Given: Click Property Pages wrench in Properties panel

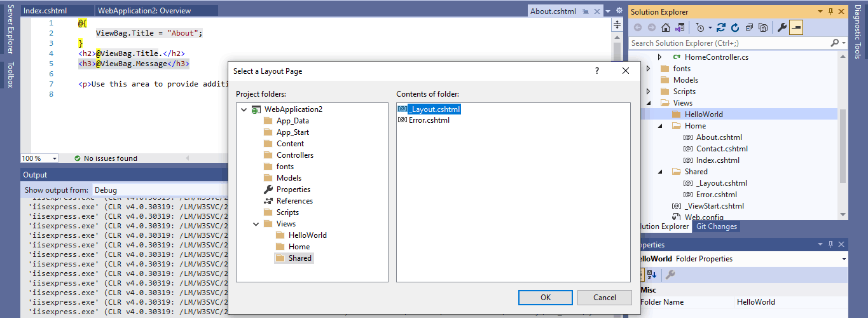Looking at the screenshot, I should pos(670,275).
